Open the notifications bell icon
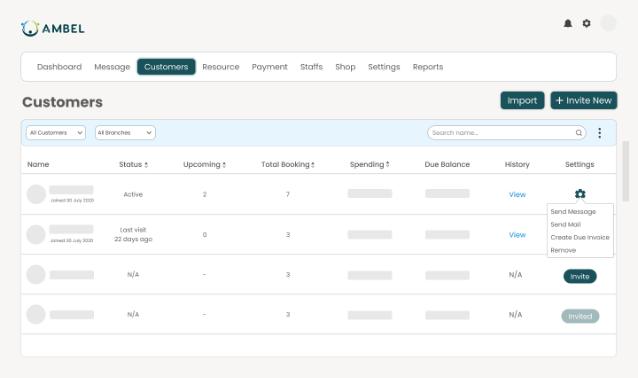638x378 pixels. tap(568, 24)
